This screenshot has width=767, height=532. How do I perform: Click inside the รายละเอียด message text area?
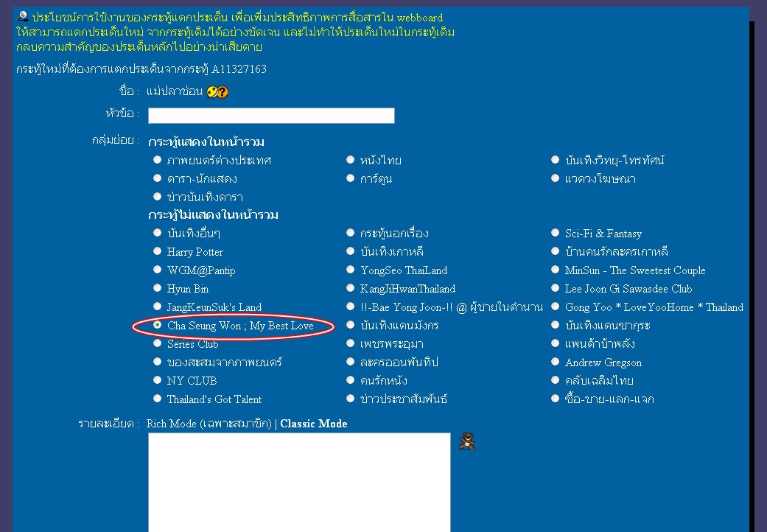[x=299, y=482]
